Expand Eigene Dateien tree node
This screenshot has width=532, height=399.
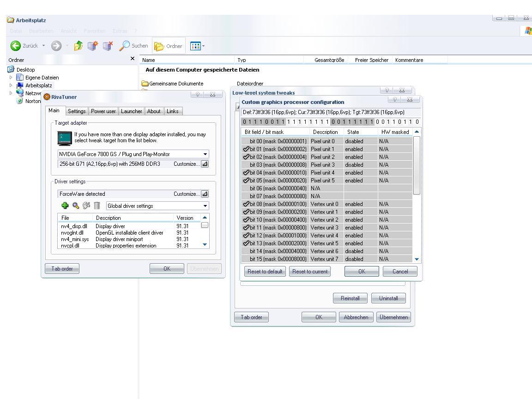click(x=11, y=78)
